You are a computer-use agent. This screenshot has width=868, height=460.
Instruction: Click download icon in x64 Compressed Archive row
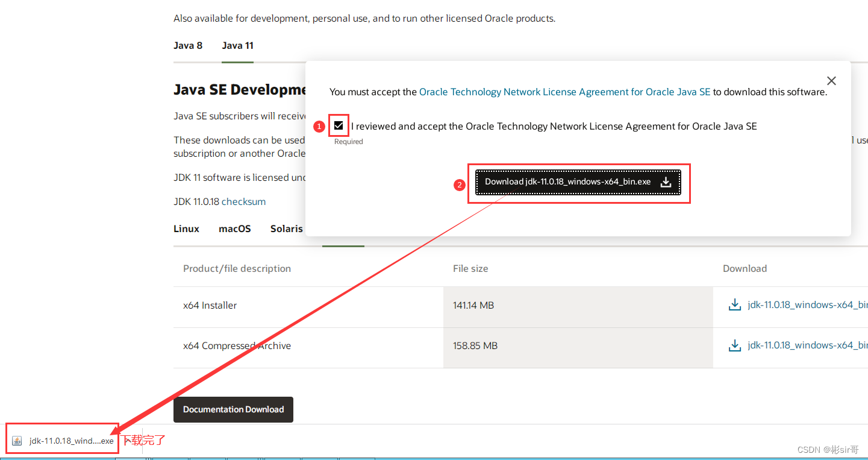pos(734,345)
